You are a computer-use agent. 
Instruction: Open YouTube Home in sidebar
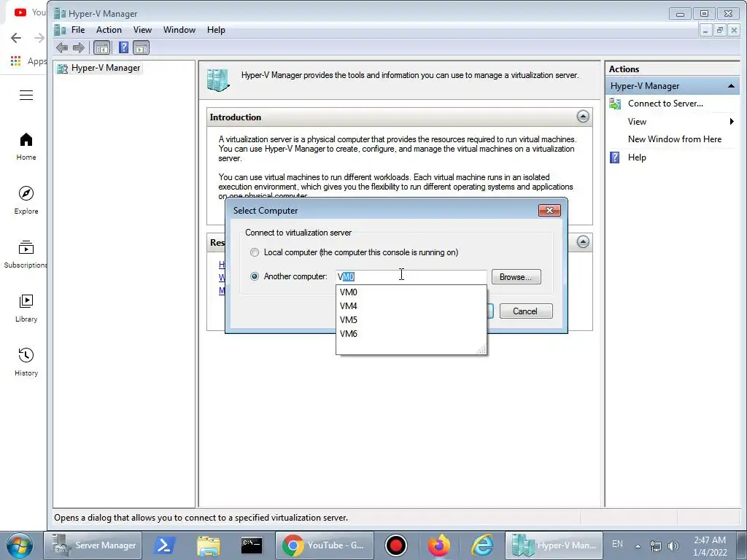pyautogui.click(x=26, y=147)
